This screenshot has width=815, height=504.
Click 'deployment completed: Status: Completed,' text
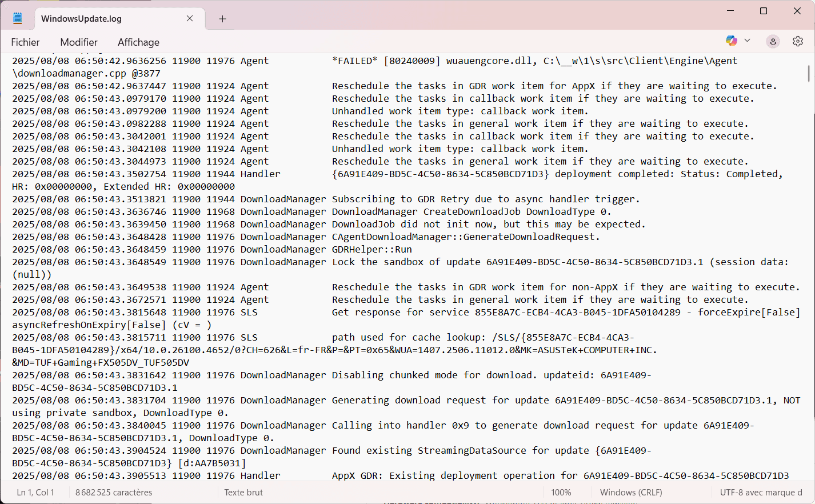tap(669, 174)
